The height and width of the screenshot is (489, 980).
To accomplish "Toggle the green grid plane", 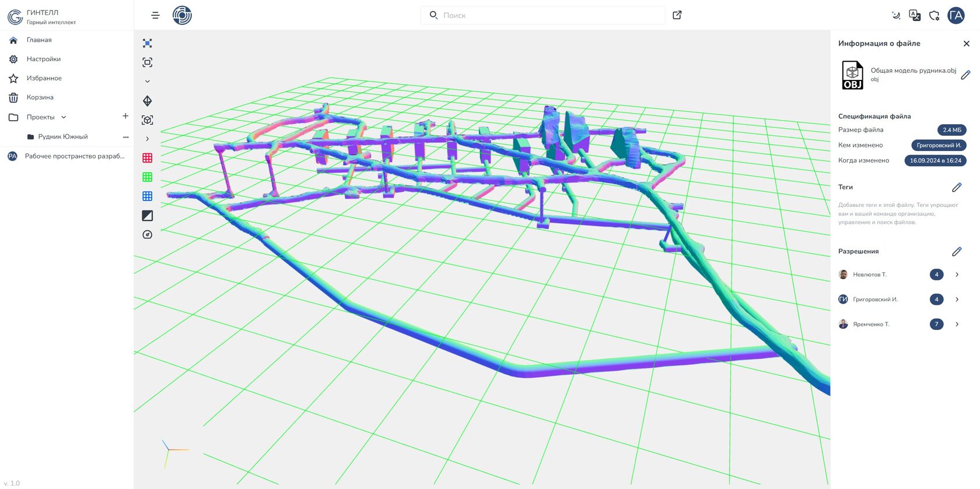I will (148, 177).
